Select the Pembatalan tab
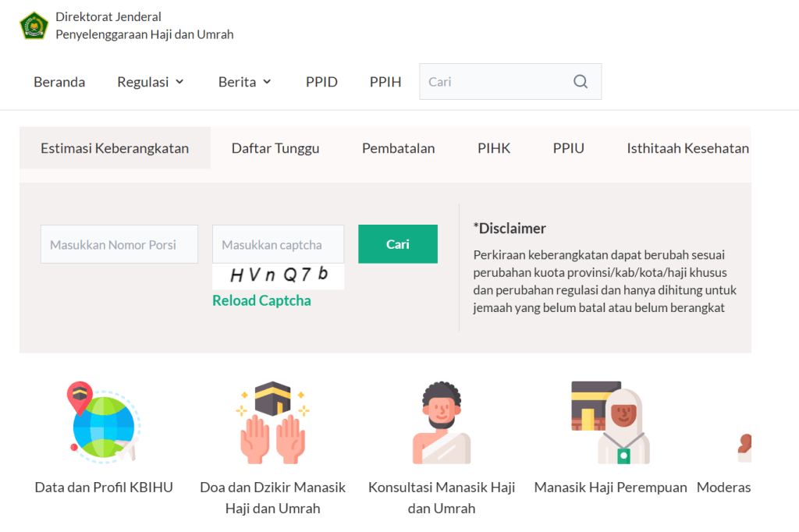Screen dimensions: 799x532 coord(398,148)
